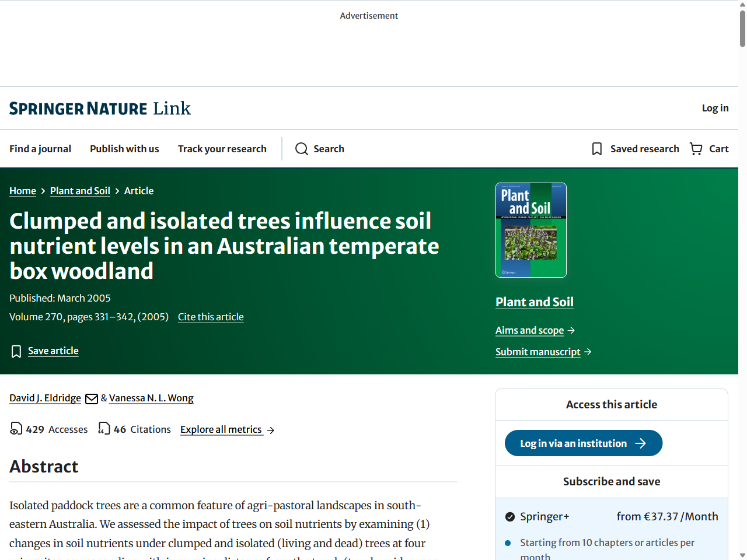Select the Save article bookmark icon
This screenshot has width=747, height=560.
(16, 351)
